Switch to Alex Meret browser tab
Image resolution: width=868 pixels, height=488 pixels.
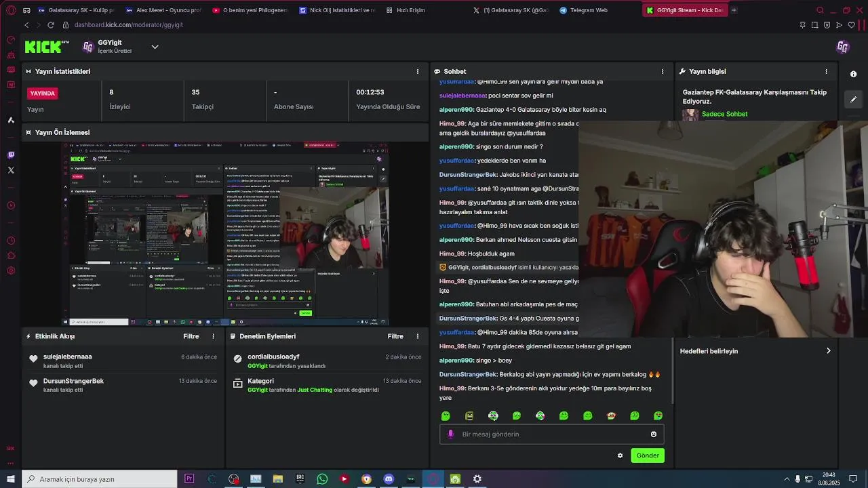click(163, 10)
